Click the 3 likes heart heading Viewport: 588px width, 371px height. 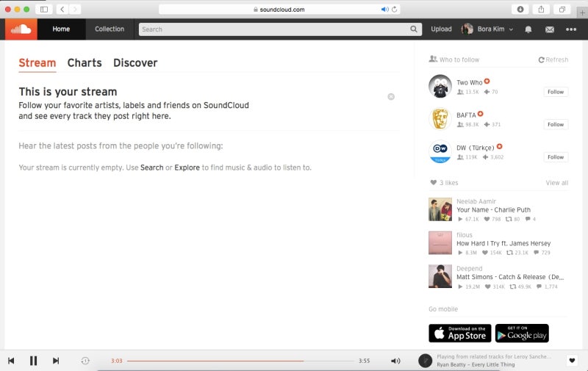[x=445, y=182]
